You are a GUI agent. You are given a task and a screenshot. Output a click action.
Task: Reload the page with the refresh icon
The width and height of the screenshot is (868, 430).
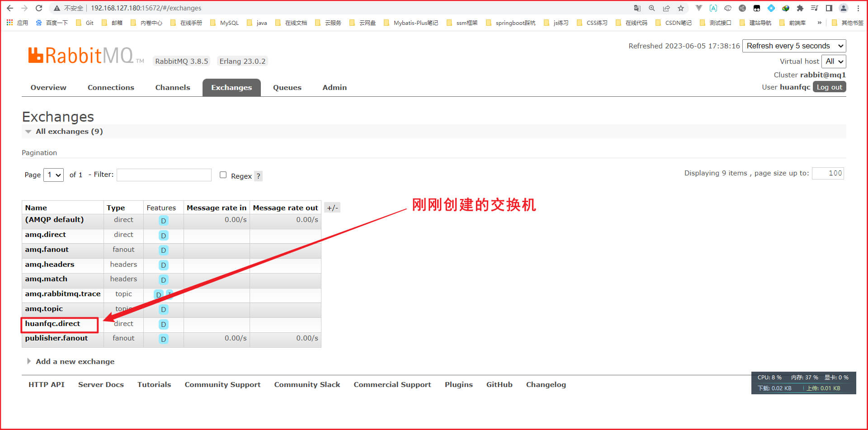pos(39,8)
